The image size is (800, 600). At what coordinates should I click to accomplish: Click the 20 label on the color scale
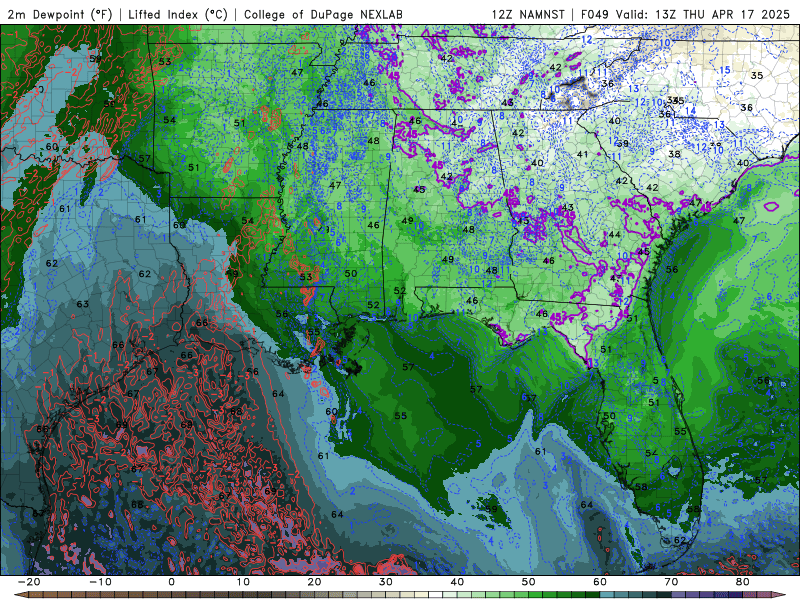[314, 582]
